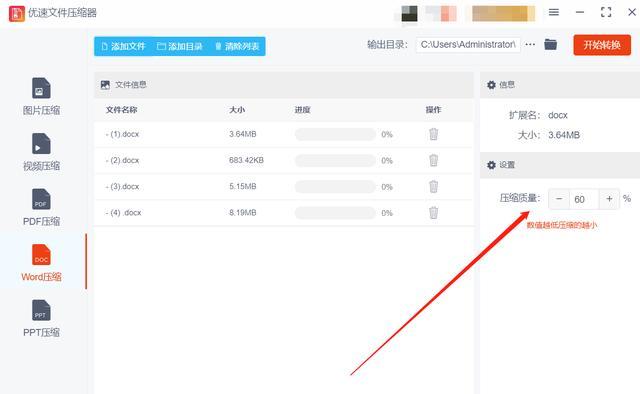Image resolution: width=640 pixels, height=394 pixels.
Task: Delete the (1).docx row with trash icon
Action: pos(433,134)
